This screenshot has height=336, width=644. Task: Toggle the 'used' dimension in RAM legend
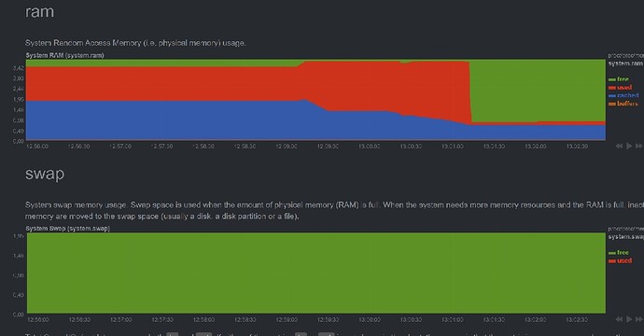pos(620,88)
